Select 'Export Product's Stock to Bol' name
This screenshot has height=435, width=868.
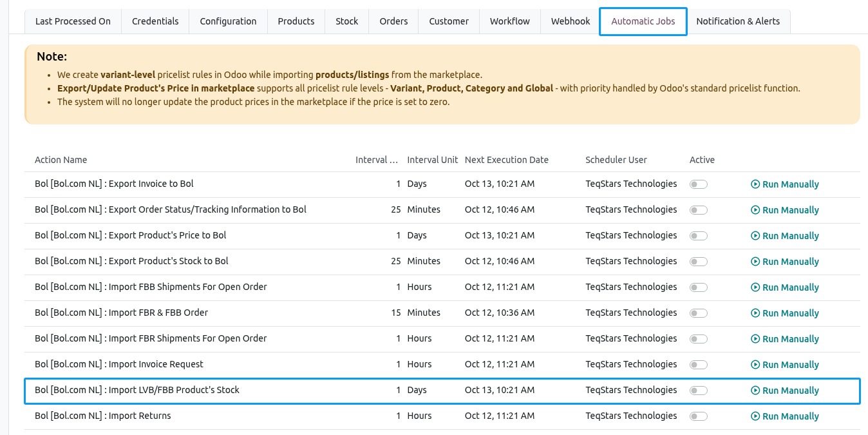[x=131, y=261]
